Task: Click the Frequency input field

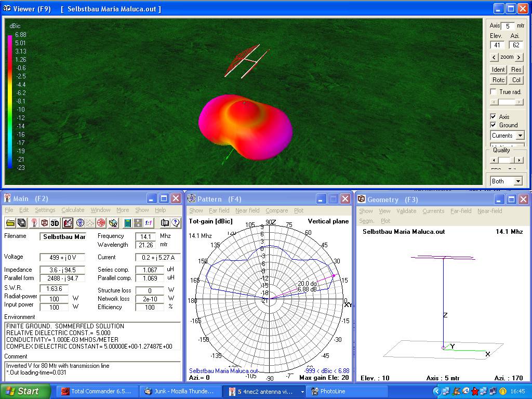Action: pyautogui.click(x=145, y=236)
